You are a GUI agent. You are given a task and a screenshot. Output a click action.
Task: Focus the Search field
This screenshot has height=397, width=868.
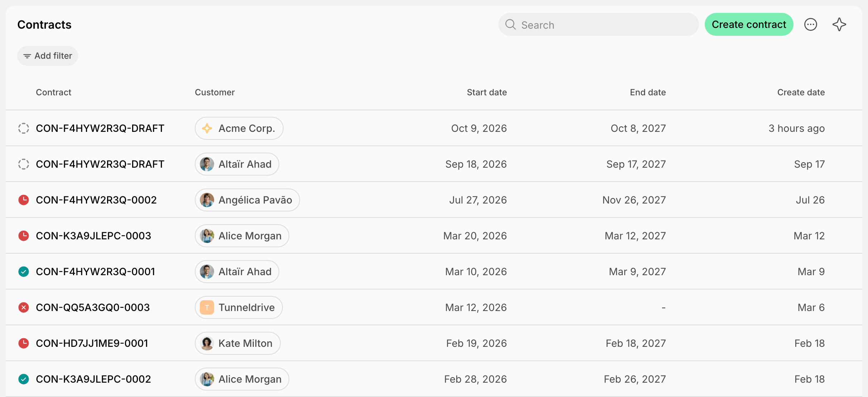[598, 24]
